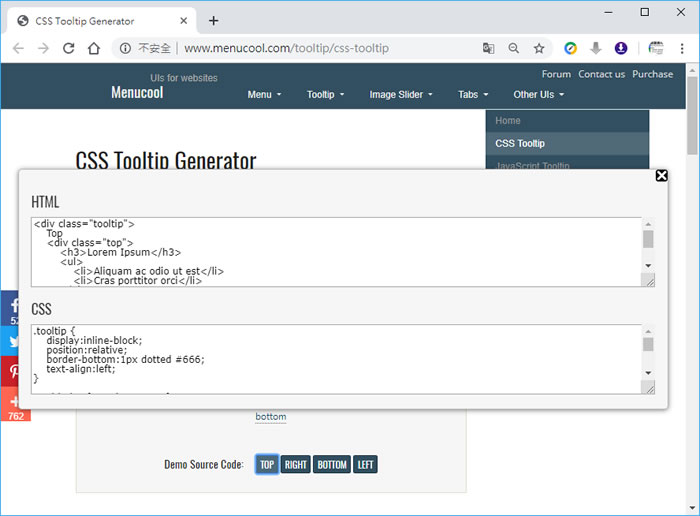Image resolution: width=700 pixels, height=516 pixels.
Task: Click the CSS textarea scrollbar thumb
Action: 648,344
